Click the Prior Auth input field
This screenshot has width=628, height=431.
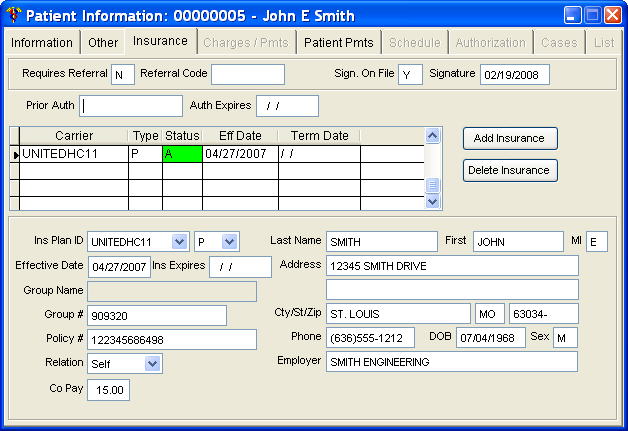coord(131,106)
